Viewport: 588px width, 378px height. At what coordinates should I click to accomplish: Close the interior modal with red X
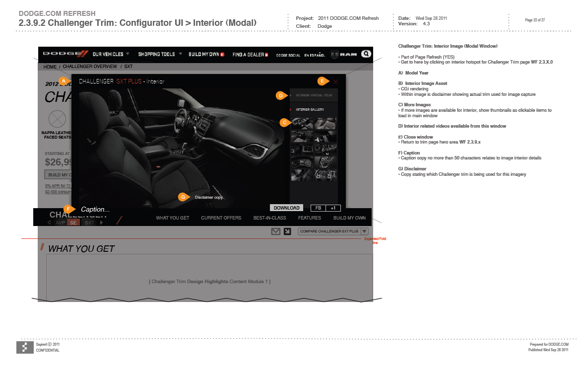(336, 81)
